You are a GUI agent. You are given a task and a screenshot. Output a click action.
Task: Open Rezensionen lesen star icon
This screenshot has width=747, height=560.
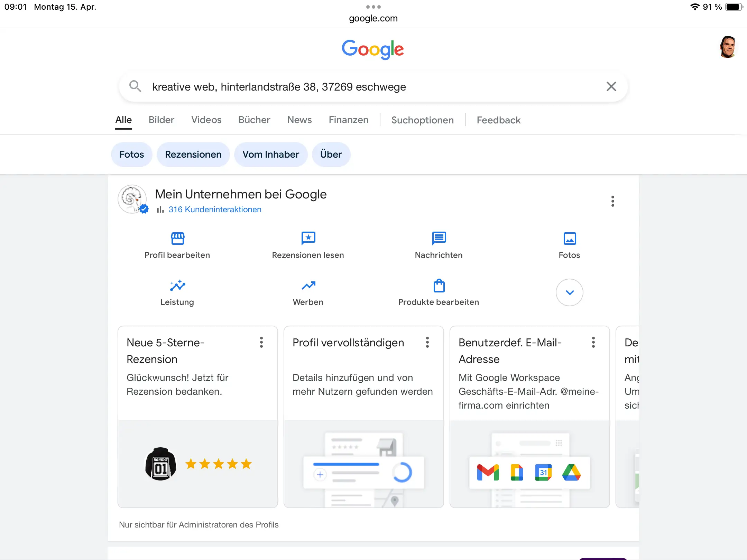[308, 238]
